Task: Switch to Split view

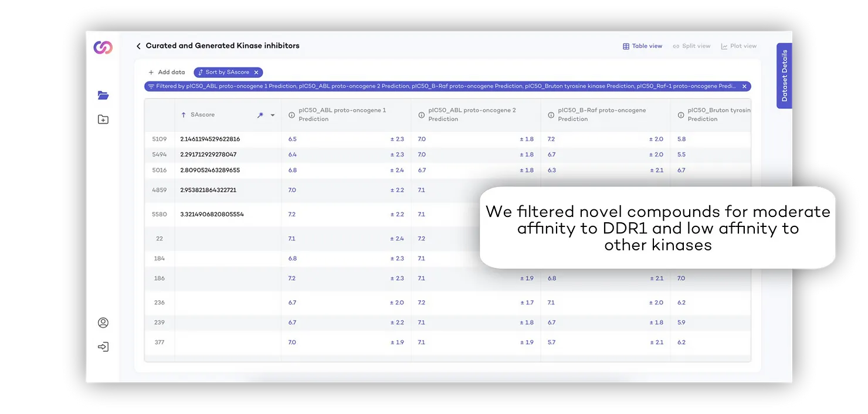Action: 691,46
